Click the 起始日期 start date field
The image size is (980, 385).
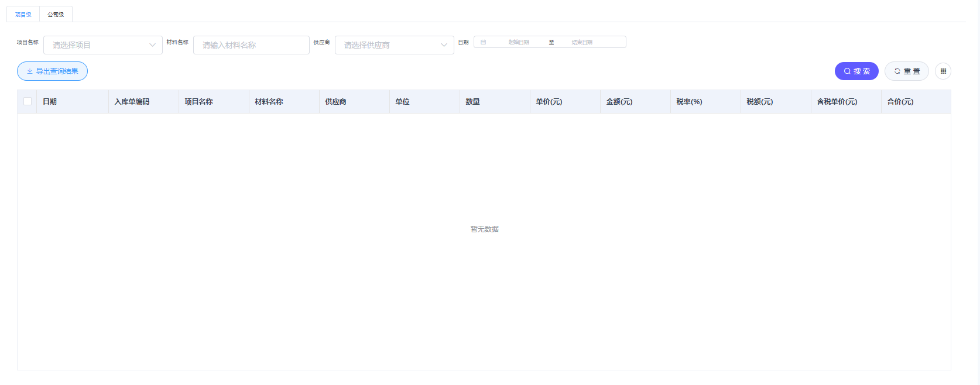coord(519,42)
